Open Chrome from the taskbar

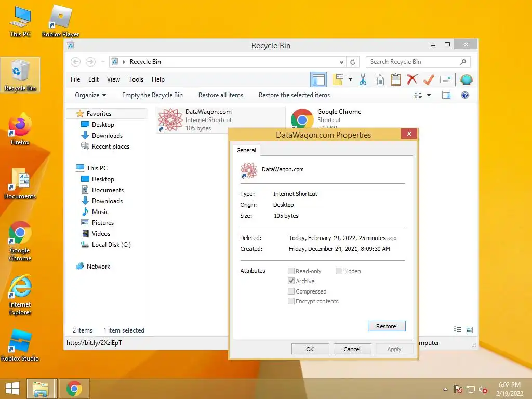pyautogui.click(x=74, y=389)
